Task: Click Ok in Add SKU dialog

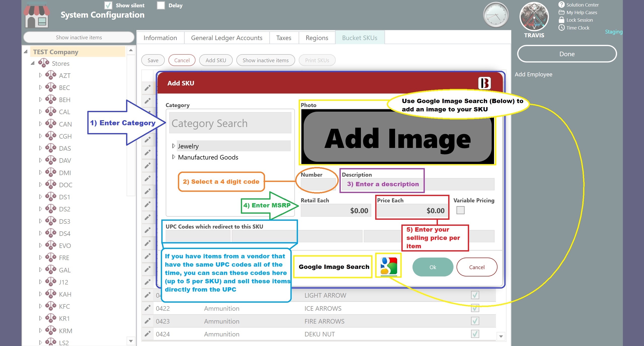Action: (433, 267)
